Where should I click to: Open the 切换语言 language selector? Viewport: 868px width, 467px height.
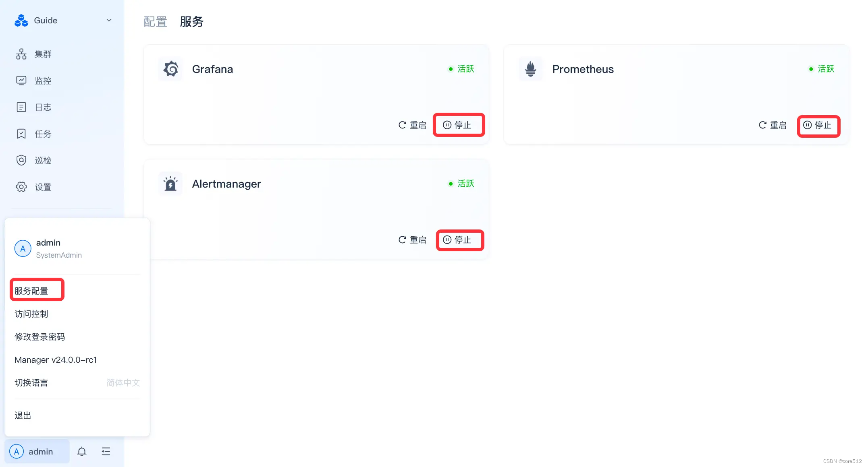[31, 382]
